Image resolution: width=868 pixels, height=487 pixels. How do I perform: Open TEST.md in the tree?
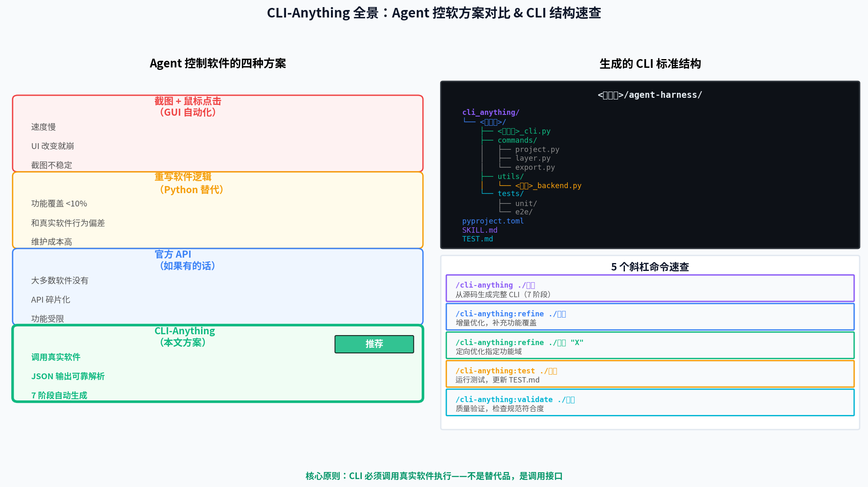(478, 239)
